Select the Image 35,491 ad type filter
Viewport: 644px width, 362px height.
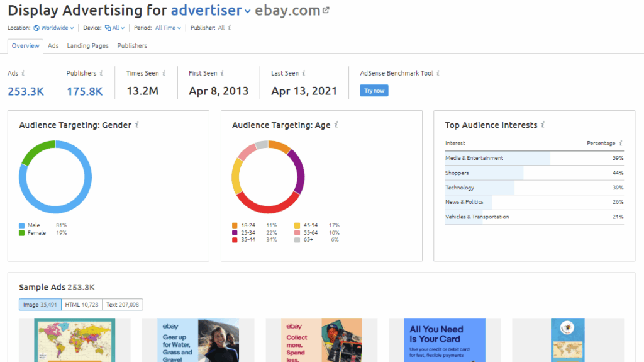(40, 305)
